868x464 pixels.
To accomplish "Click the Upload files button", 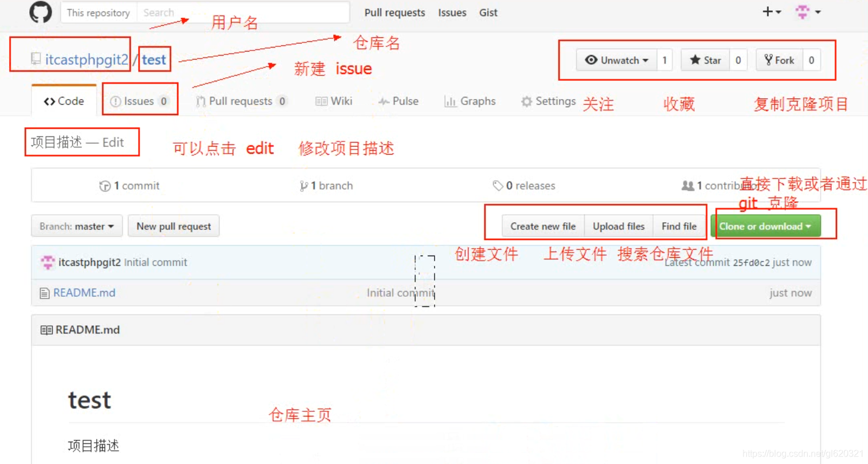I will 619,226.
